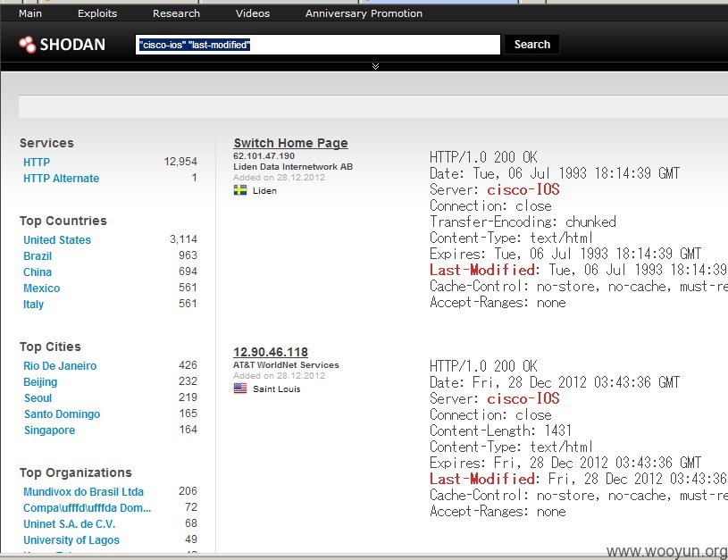Click the Date: Tue, 06 Jul 1993 line
This screenshot has width=728, height=560.
point(555,173)
